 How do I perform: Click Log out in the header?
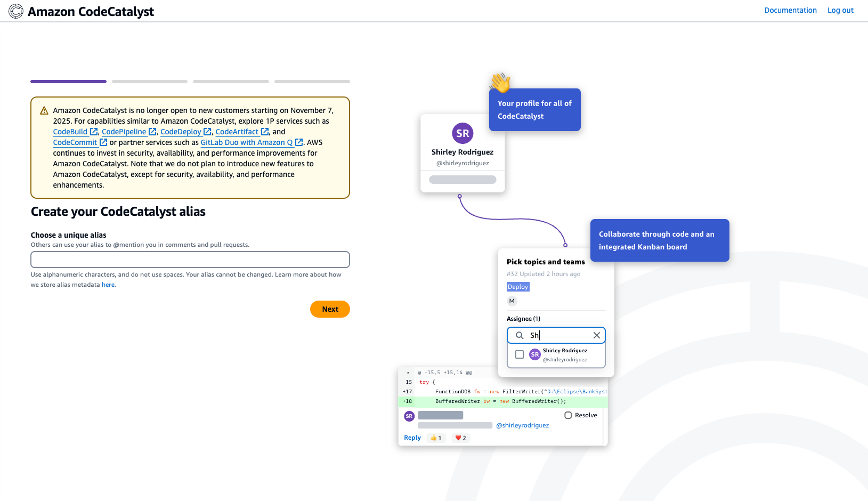[x=840, y=10]
